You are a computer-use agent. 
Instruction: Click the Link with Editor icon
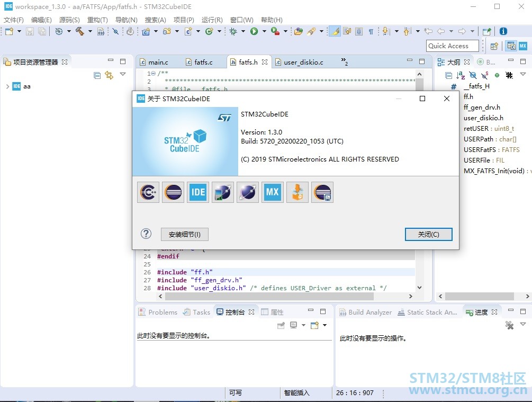109,75
